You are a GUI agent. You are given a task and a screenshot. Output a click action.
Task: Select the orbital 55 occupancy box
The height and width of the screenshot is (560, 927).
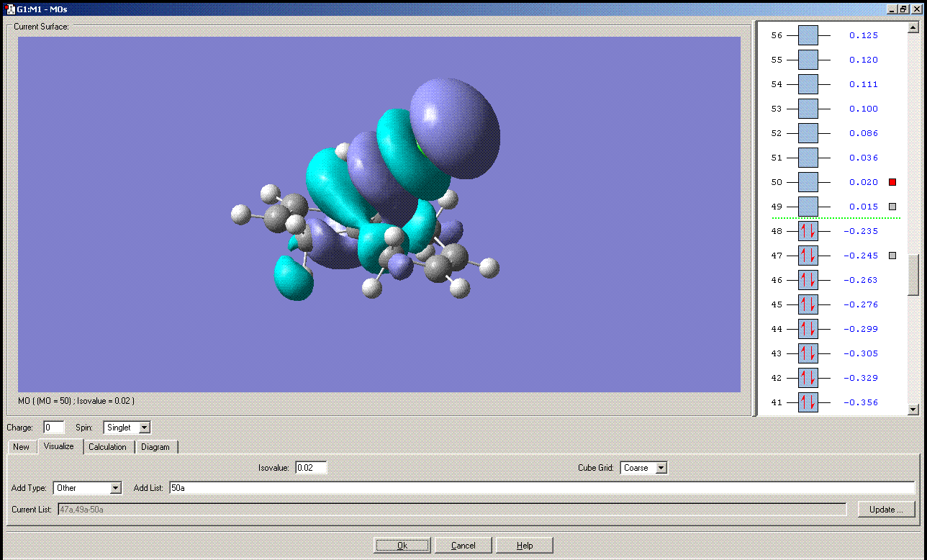808,60
